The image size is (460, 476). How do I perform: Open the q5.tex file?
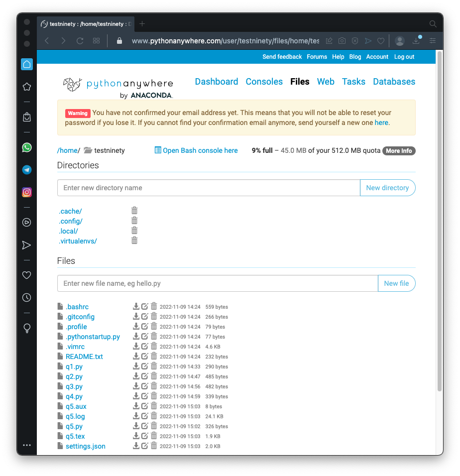coord(75,436)
